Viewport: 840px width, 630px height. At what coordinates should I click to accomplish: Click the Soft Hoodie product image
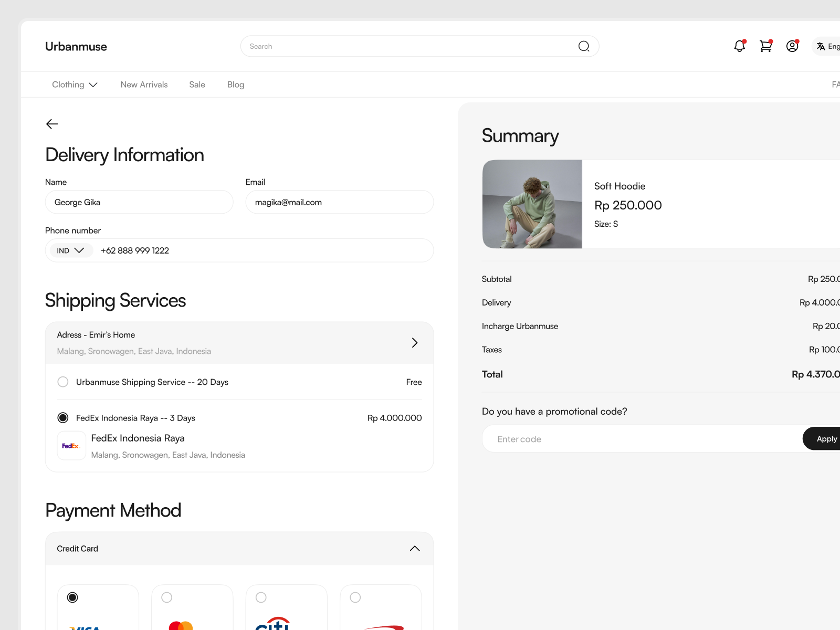tap(532, 204)
